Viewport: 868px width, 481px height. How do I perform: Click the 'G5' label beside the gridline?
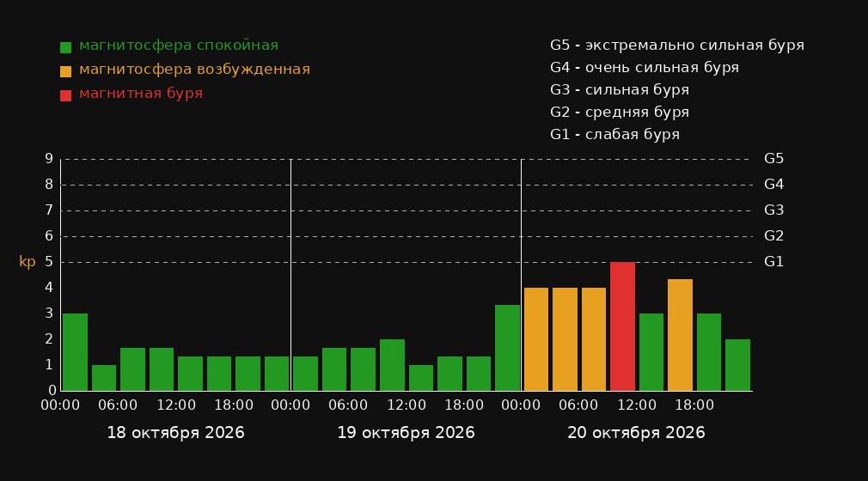coord(773,159)
